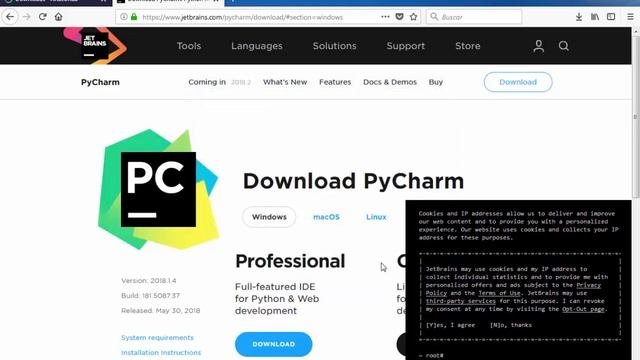Open the Support menu
The image size is (640, 360).
pyautogui.click(x=406, y=46)
